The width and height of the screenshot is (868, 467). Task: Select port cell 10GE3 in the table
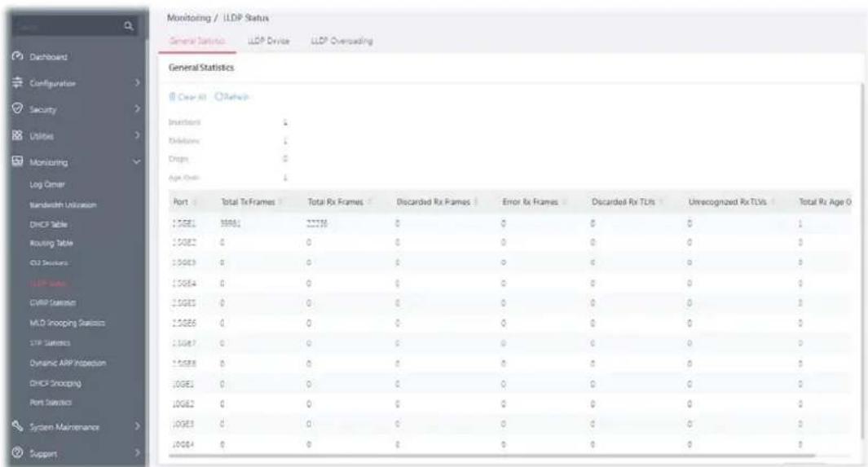(x=183, y=425)
